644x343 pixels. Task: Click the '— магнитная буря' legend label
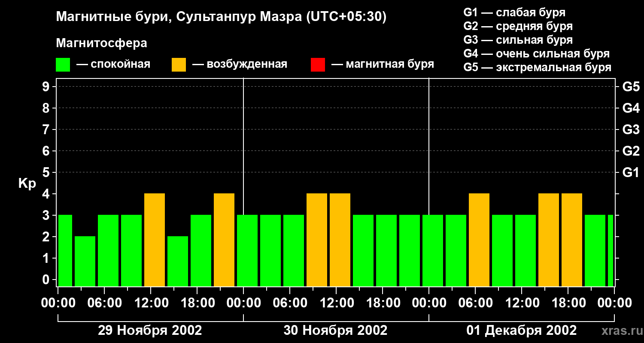click(383, 65)
